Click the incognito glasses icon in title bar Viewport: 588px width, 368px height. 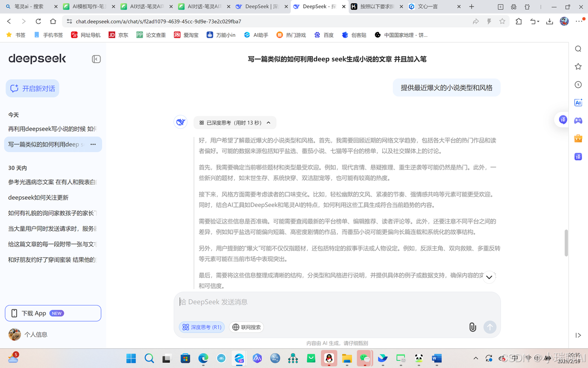(514, 7)
